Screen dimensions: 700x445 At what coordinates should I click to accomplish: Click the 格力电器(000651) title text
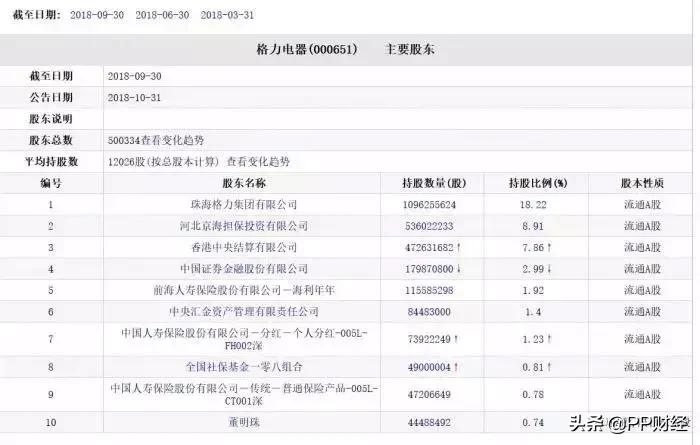pyautogui.click(x=307, y=50)
